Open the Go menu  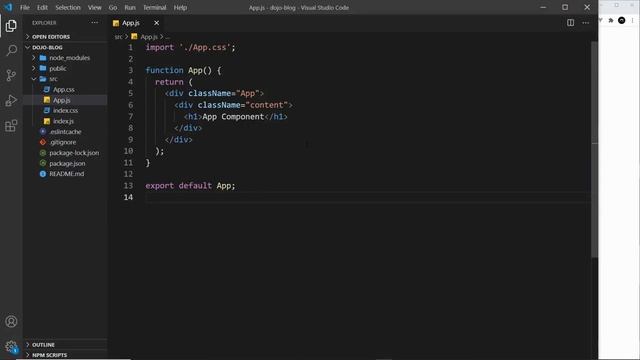coord(113,7)
